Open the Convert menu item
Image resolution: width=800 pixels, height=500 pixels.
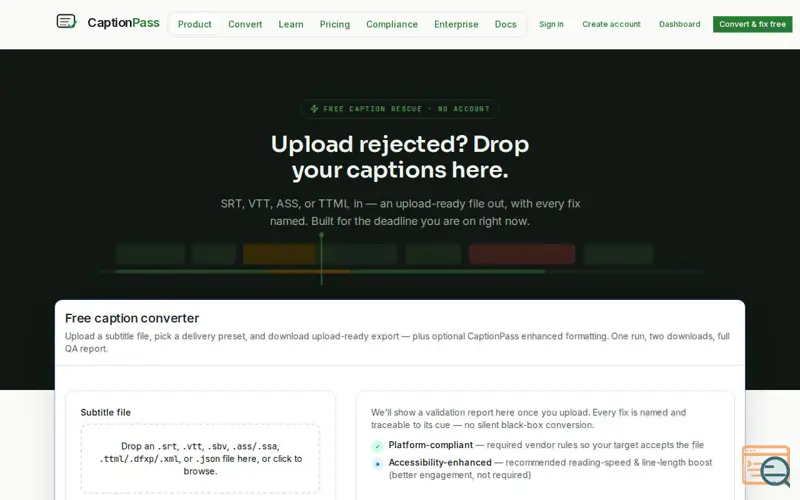(245, 24)
